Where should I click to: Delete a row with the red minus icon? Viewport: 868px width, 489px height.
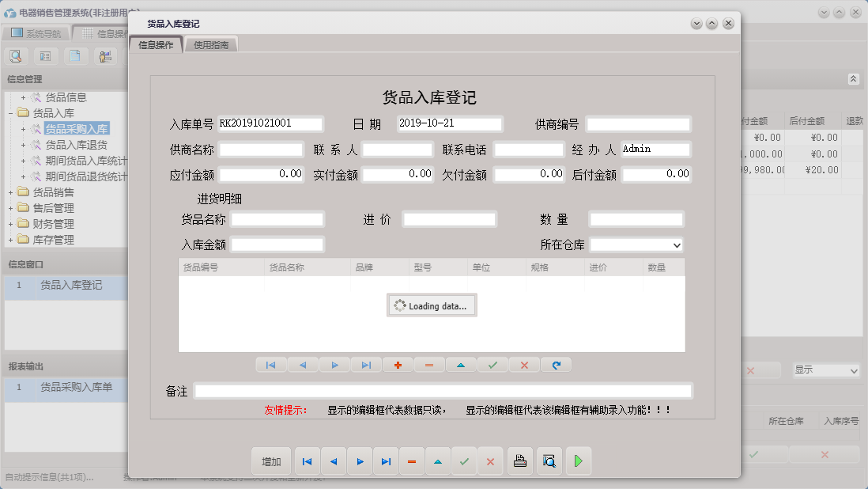pyautogui.click(x=429, y=365)
